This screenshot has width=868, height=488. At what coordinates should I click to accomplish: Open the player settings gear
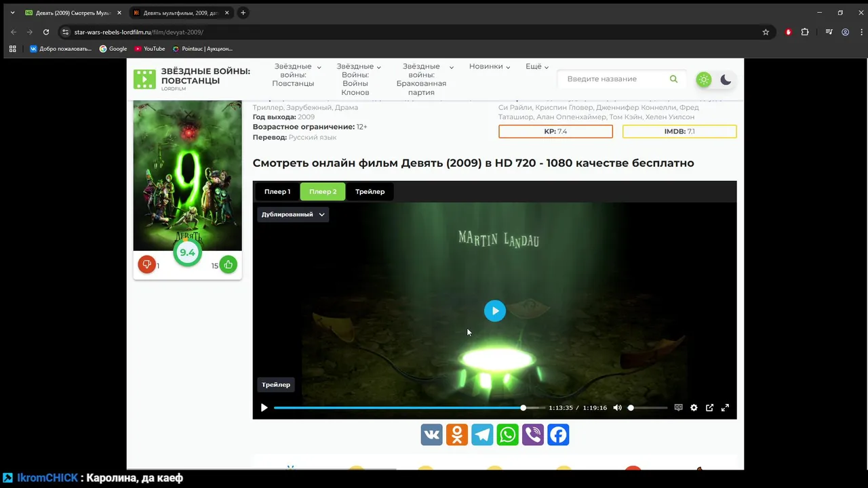(694, 408)
